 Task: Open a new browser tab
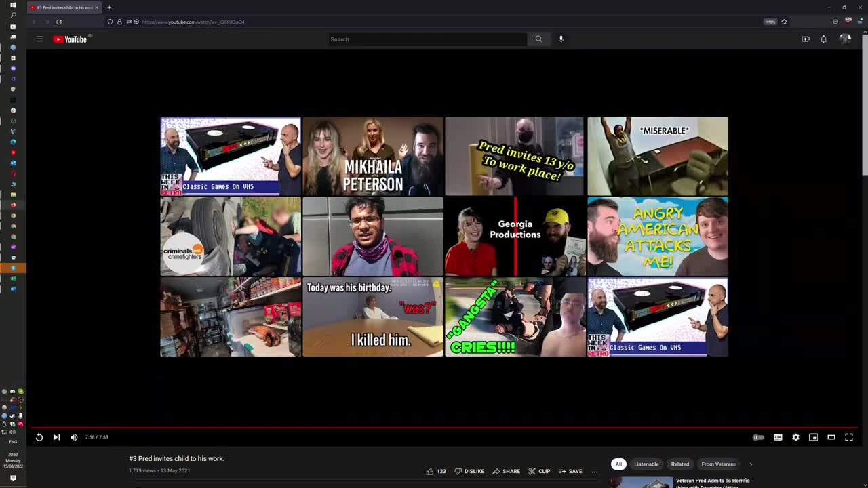[109, 7]
